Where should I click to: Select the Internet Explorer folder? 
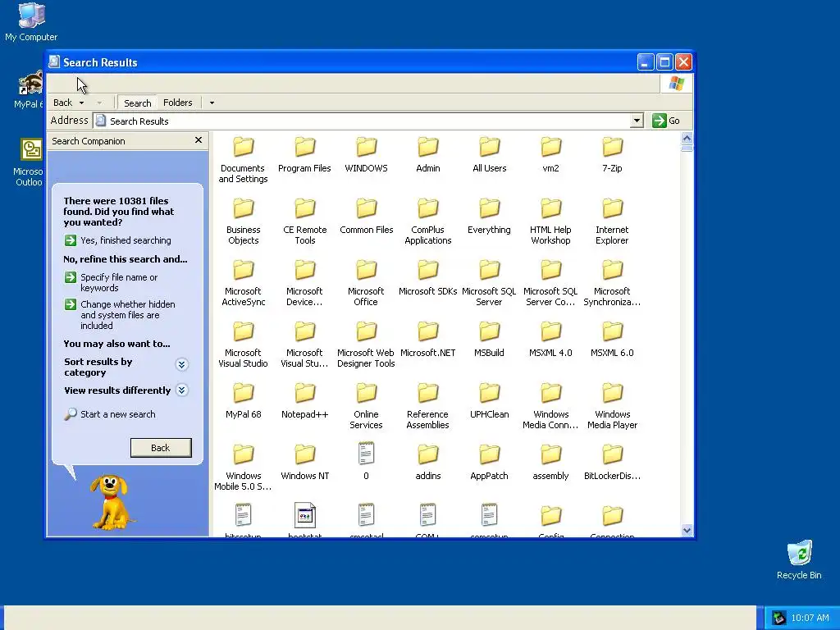pyautogui.click(x=612, y=221)
